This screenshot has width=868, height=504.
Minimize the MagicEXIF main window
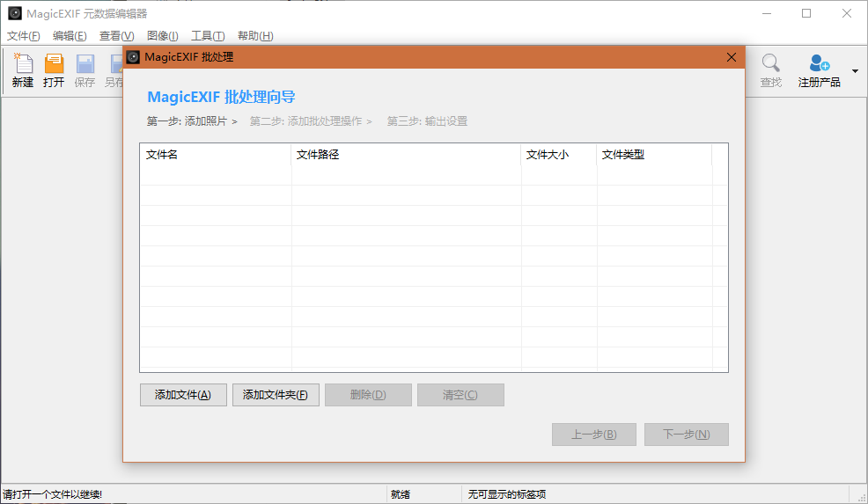[x=767, y=13]
